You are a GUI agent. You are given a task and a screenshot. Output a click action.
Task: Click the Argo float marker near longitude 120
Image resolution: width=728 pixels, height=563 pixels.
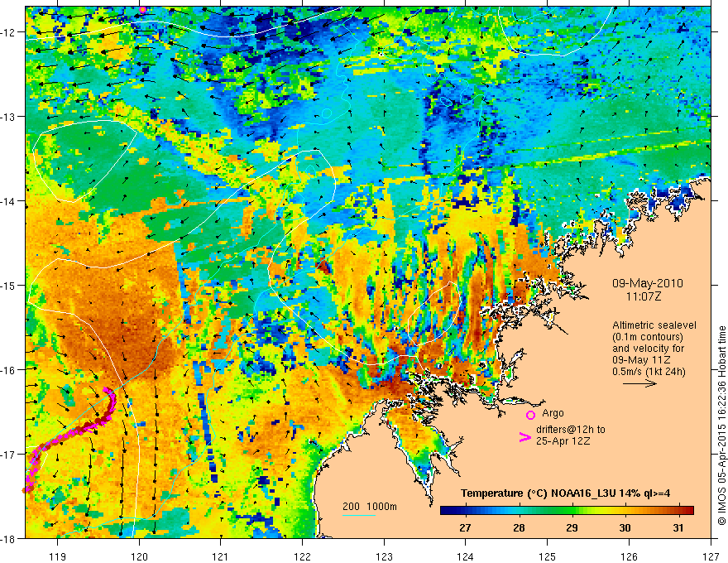[x=142, y=9]
